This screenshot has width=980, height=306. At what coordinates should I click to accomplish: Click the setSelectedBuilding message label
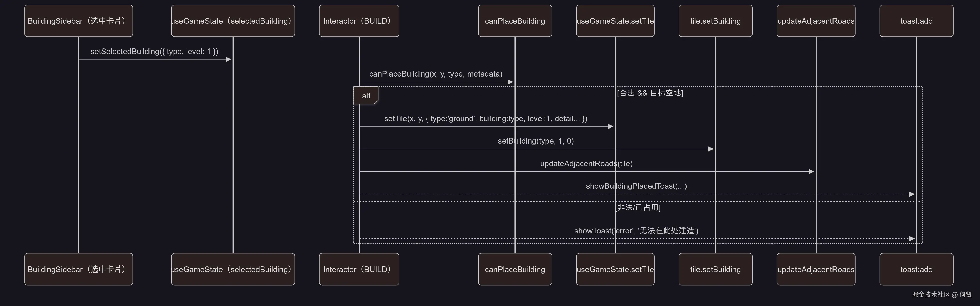tap(154, 51)
